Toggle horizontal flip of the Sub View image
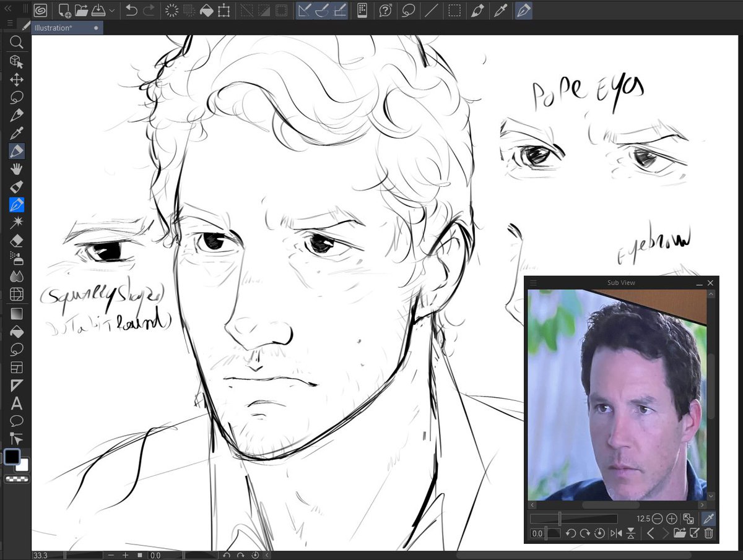The image size is (743, 560). tap(617, 532)
